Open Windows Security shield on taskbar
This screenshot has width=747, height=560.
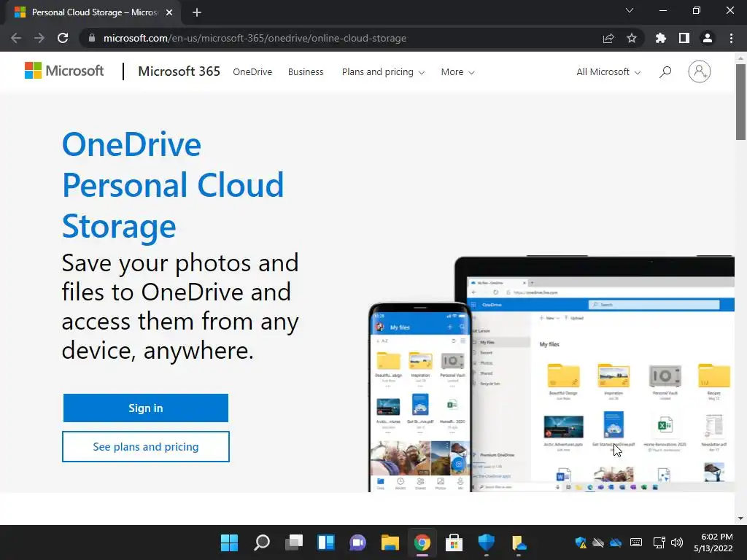point(487,542)
